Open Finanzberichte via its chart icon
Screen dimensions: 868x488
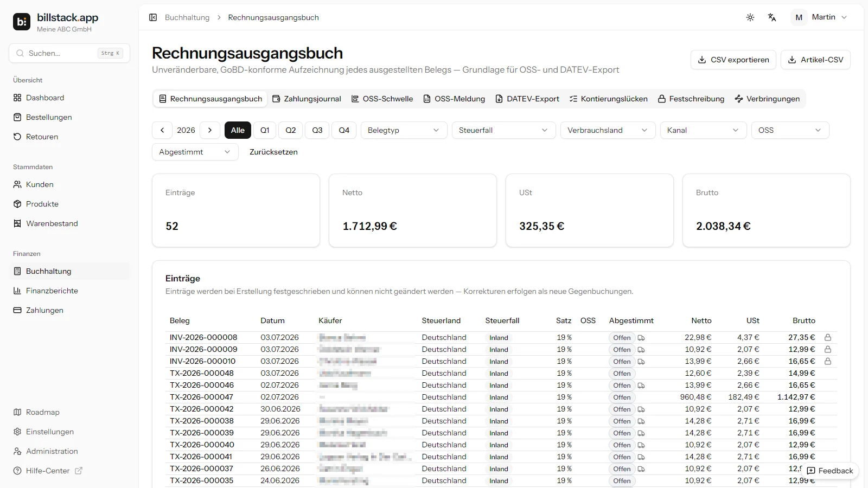tap(17, 291)
